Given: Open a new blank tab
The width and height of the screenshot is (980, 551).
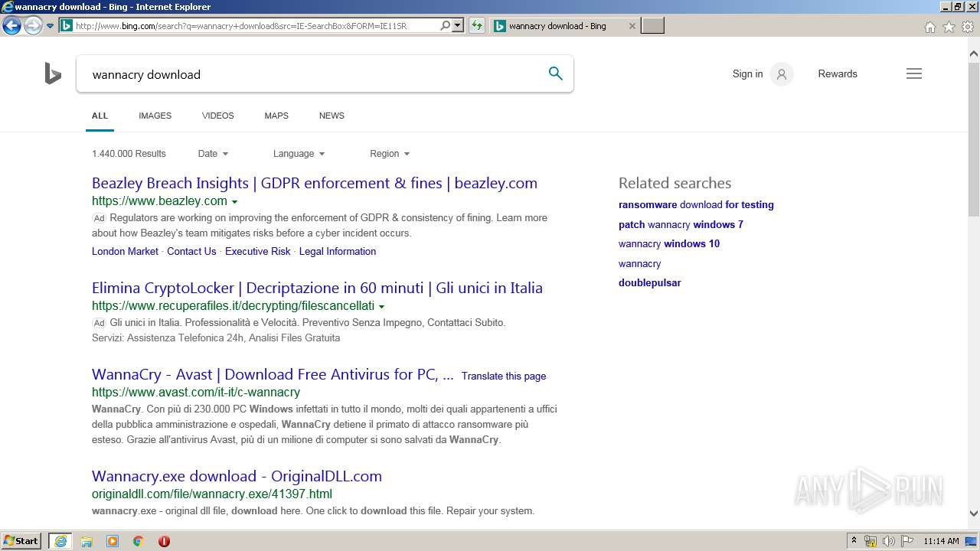Looking at the screenshot, I should tap(652, 26).
